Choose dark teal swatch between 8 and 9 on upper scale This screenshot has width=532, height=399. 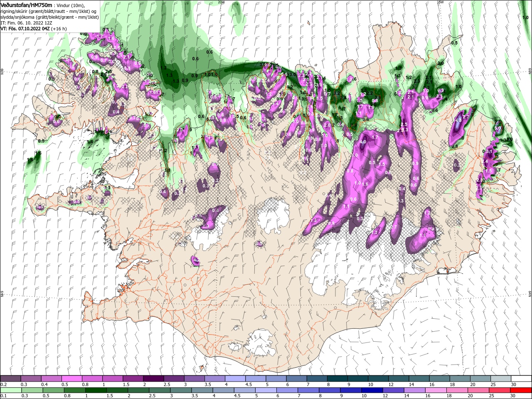(337, 378)
